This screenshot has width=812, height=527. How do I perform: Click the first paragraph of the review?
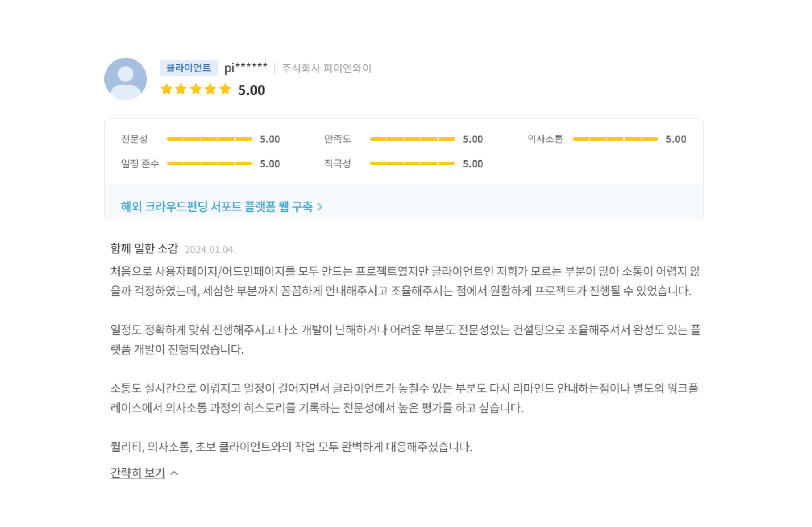point(405,281)
